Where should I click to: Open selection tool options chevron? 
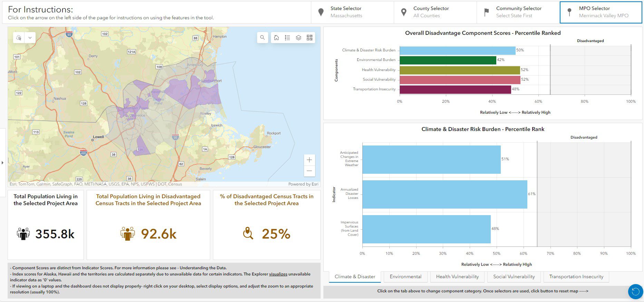coord(30,38)
